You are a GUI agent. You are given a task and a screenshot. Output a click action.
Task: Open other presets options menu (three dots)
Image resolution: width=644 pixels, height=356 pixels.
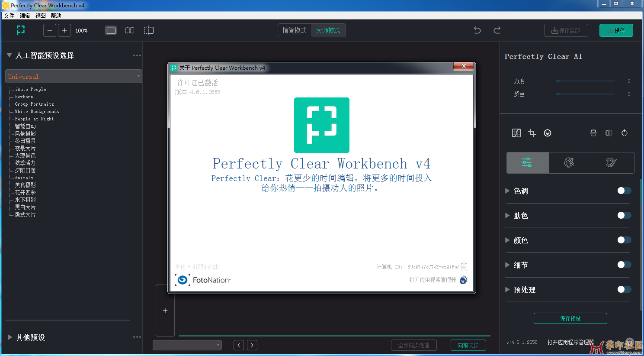[137, 337]
